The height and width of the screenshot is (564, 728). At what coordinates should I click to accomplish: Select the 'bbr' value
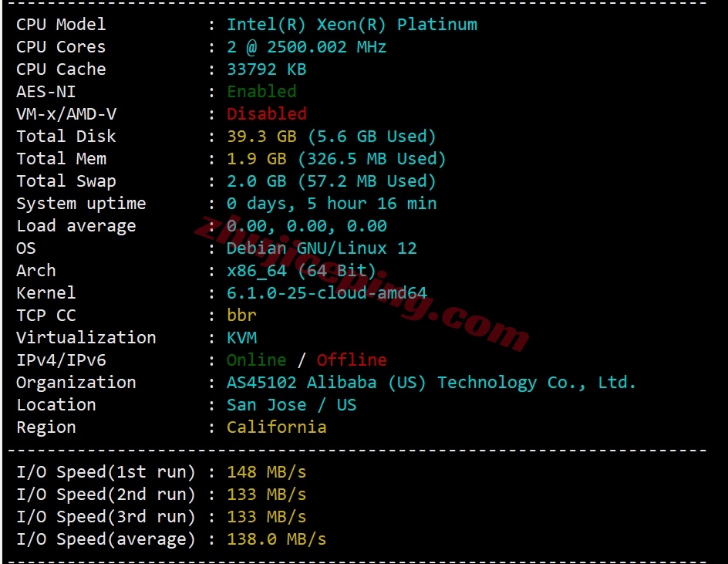[241, 315]
